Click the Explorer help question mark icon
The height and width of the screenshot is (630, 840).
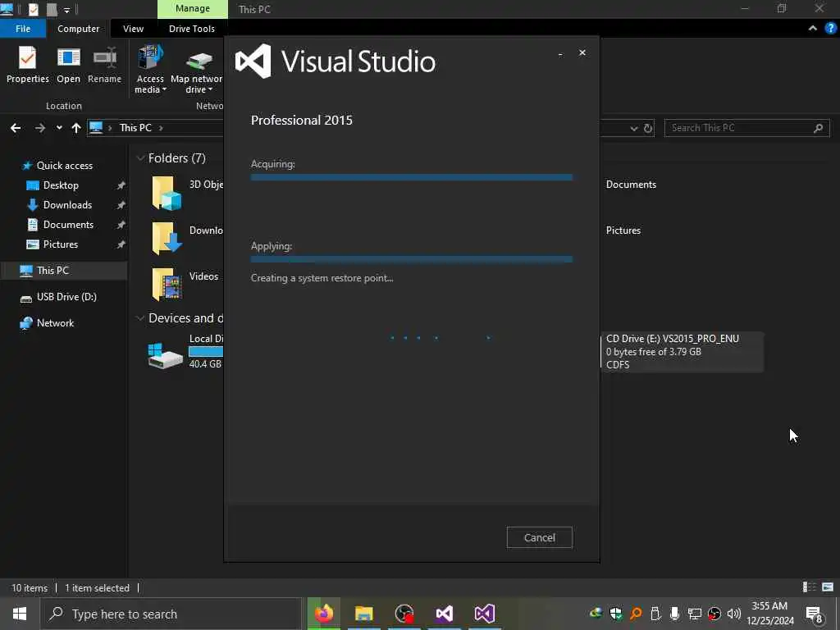(x=830, y=29)
